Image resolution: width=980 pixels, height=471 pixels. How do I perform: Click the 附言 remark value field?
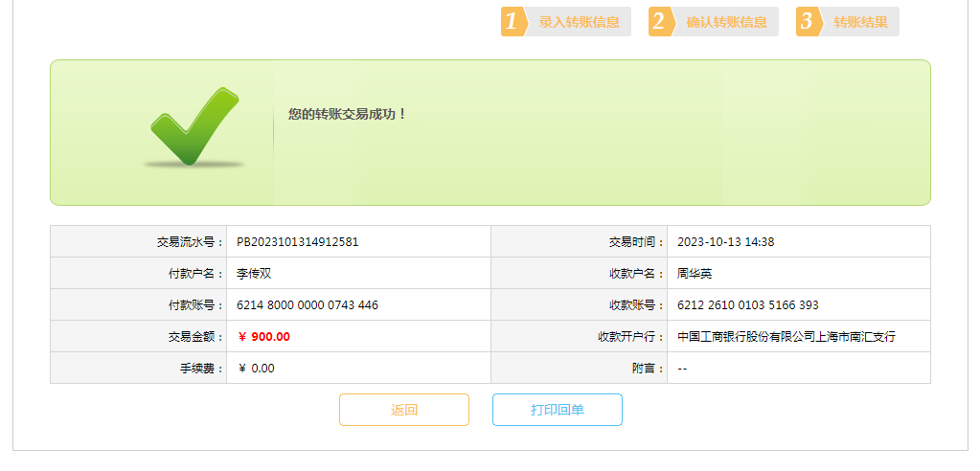coord(682,369)
